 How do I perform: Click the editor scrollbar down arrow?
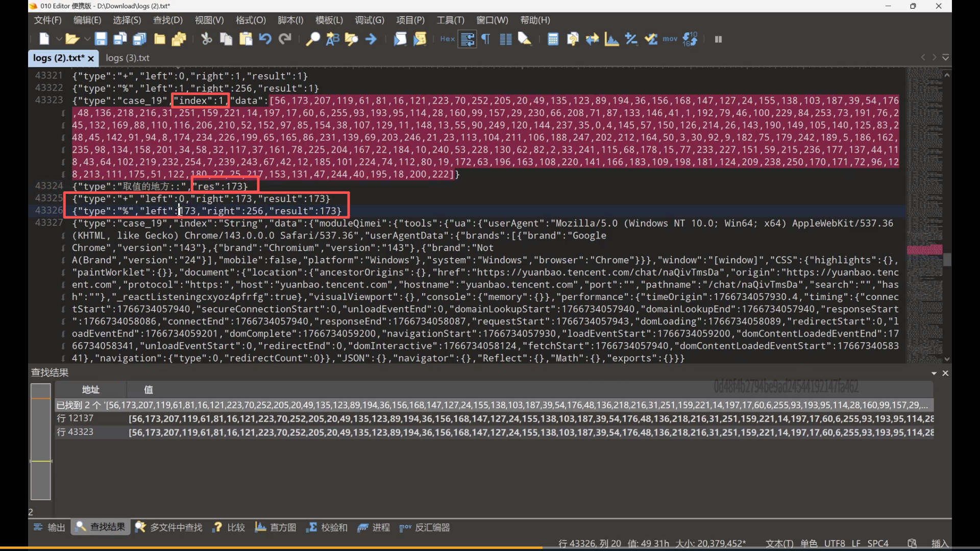pyautogui.click(x=947, y=359)
